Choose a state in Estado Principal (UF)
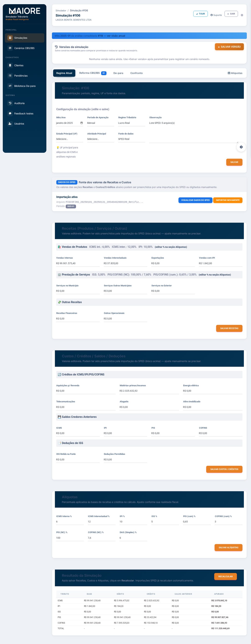The height and width of the screenshot is (644, 251). tap(69, 139)
